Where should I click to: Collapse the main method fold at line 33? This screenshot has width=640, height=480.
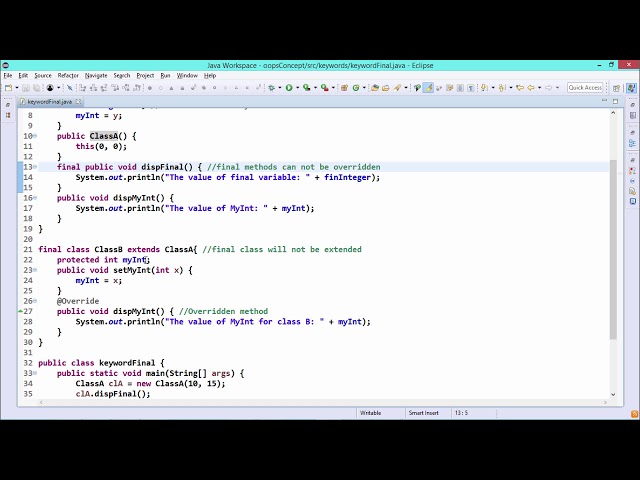pos(35,373)
